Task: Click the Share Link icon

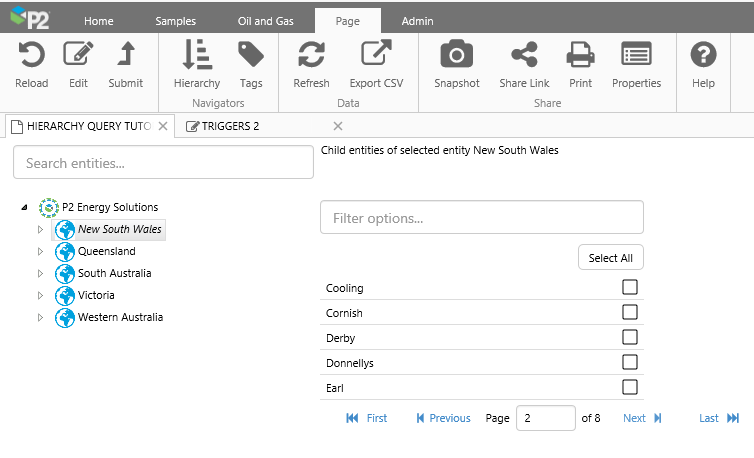Action: coord(524,56)
